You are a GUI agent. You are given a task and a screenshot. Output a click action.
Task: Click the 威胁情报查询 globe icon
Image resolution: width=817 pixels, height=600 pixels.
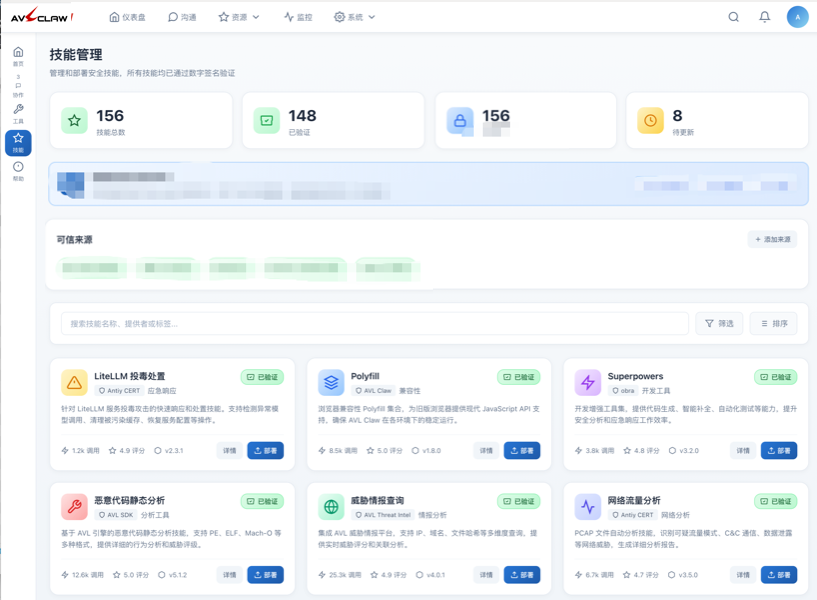(331, 506)
